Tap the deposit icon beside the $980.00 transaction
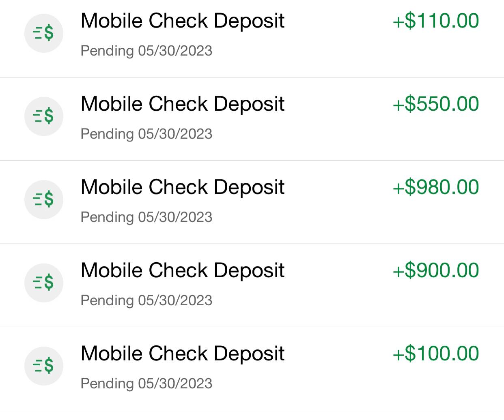The image size is (504, 420). click(44, 199)
